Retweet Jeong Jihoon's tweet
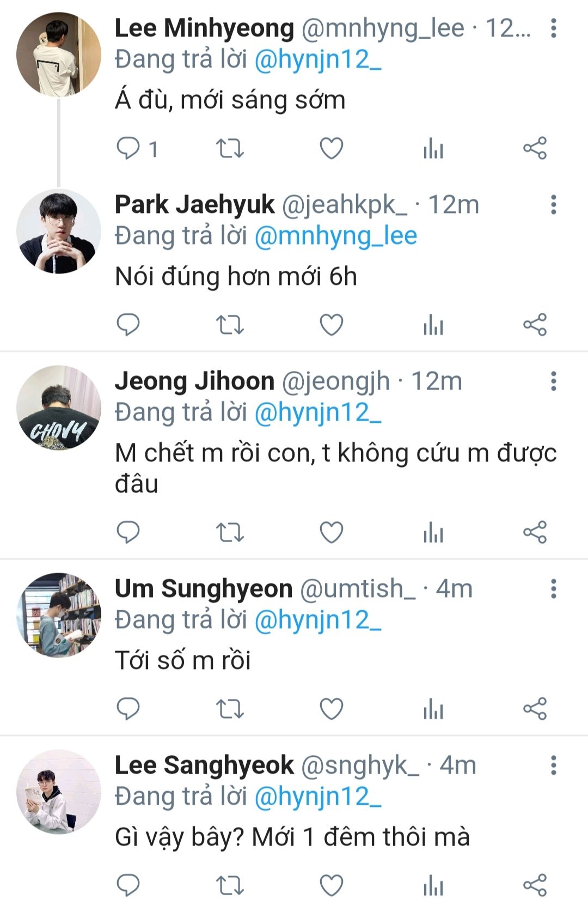Image resolution: width=588 pixels, height=905 pixels. point(230,532)
